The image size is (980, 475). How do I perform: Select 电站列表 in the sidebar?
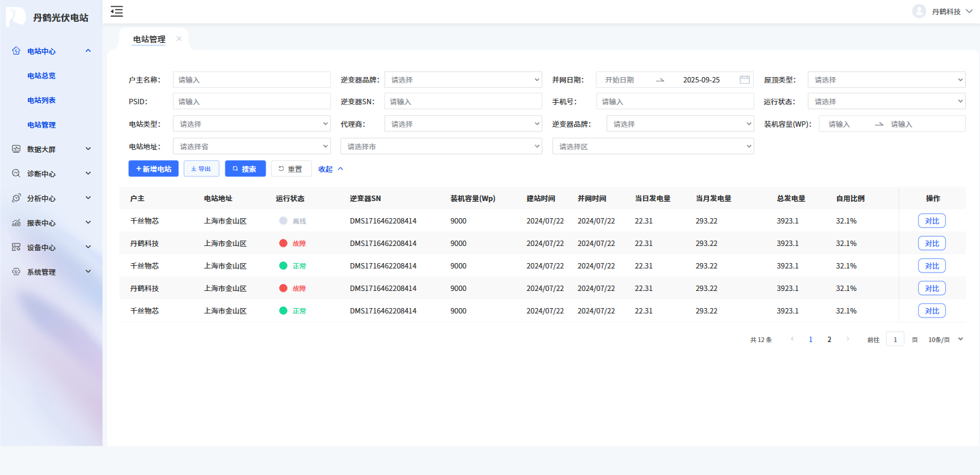(42, 100)
